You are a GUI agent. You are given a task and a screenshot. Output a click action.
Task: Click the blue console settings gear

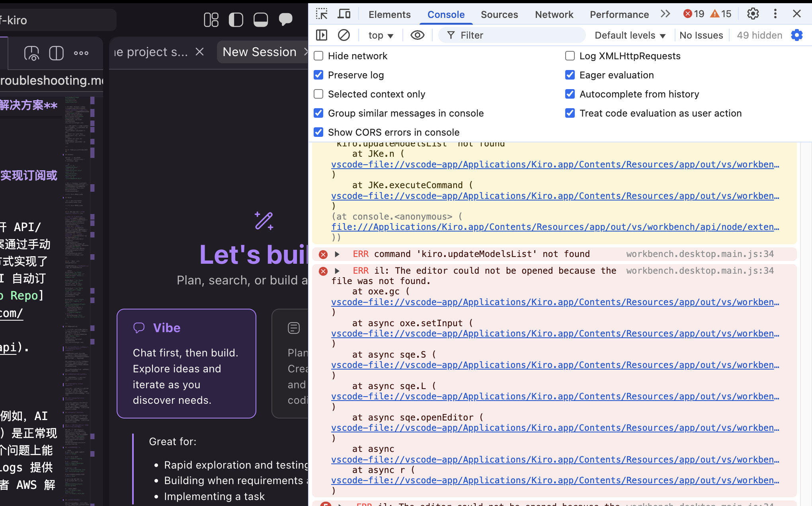797,35
